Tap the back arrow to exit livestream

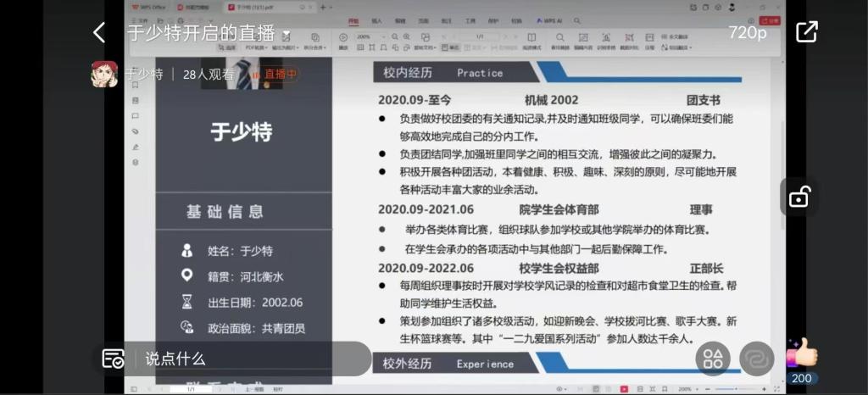[99, 33]
